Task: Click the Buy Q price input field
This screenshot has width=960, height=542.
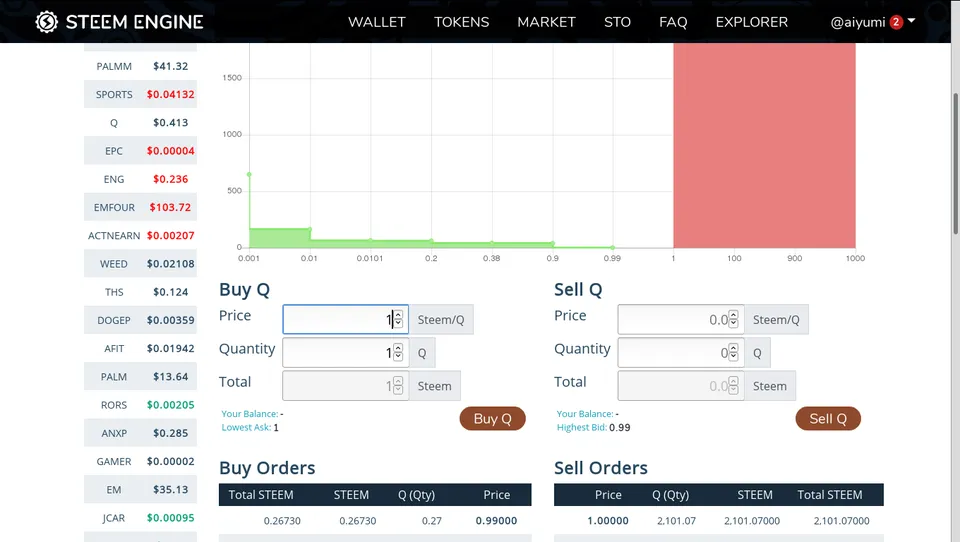Action: coord(345,319)
